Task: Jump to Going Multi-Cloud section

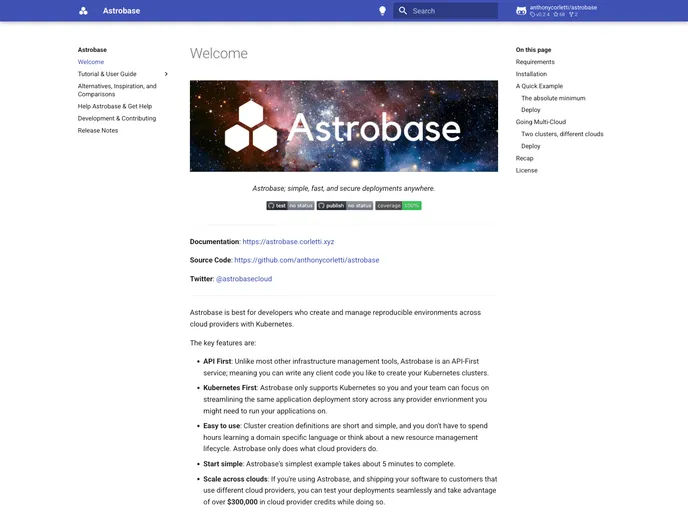Action: 541,122
